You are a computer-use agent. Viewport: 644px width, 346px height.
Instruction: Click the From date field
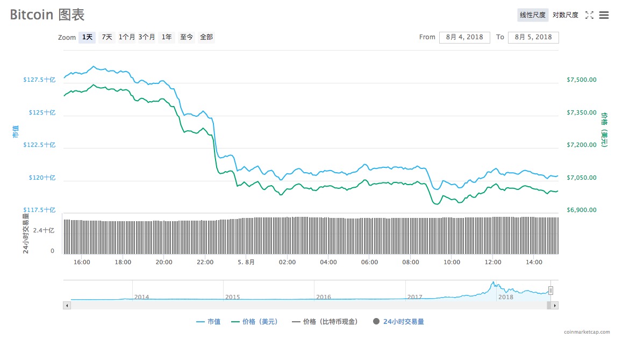pyautogui.click(x=464, y=37)
